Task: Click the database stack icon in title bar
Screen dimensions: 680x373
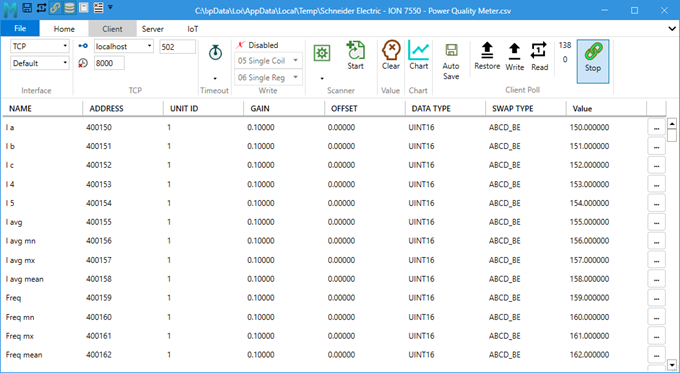Action: [x=69, y=7]
